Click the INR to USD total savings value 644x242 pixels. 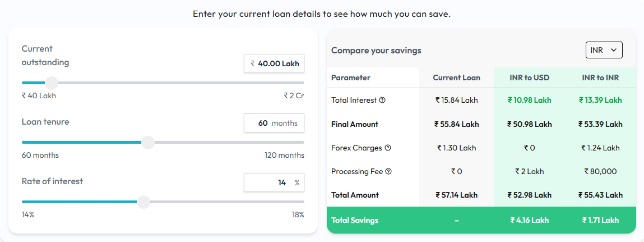[529, 220]
